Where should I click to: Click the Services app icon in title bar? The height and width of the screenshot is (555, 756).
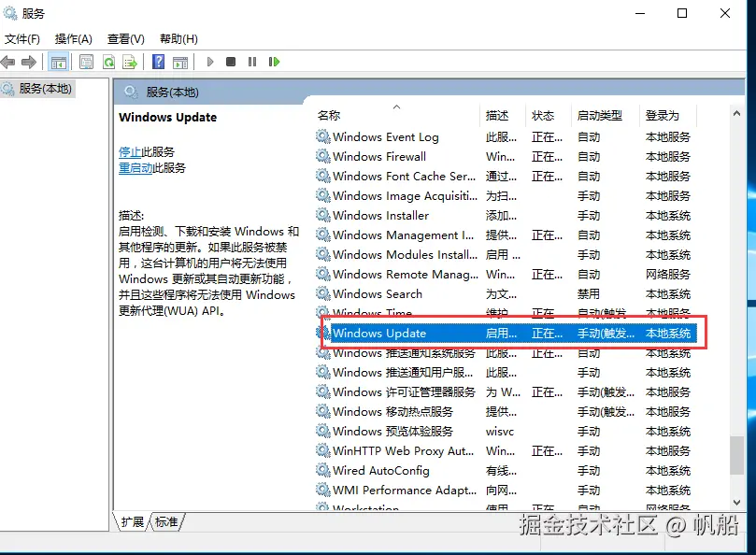tap(10, 13)
